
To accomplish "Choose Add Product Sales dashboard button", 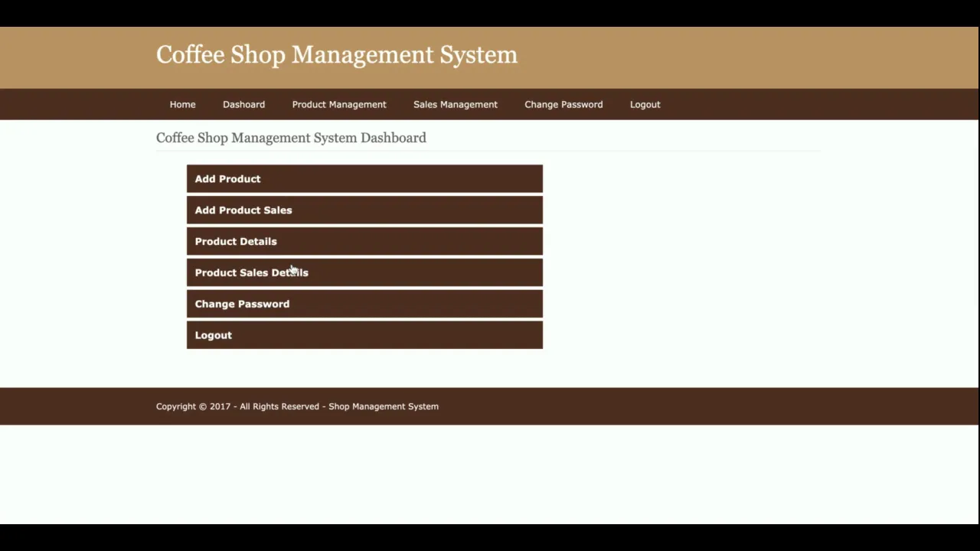I will coord(364,210).
